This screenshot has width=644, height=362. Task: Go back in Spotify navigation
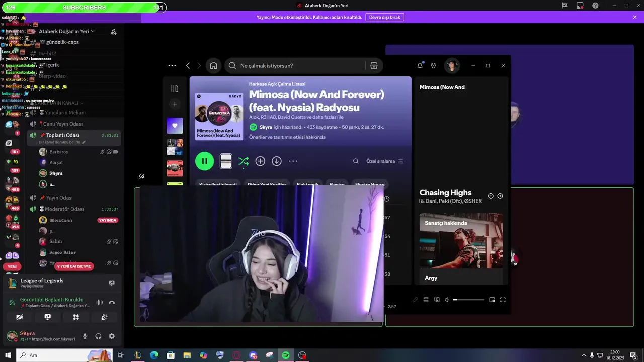pyautogui.click(x=188, y=66)
